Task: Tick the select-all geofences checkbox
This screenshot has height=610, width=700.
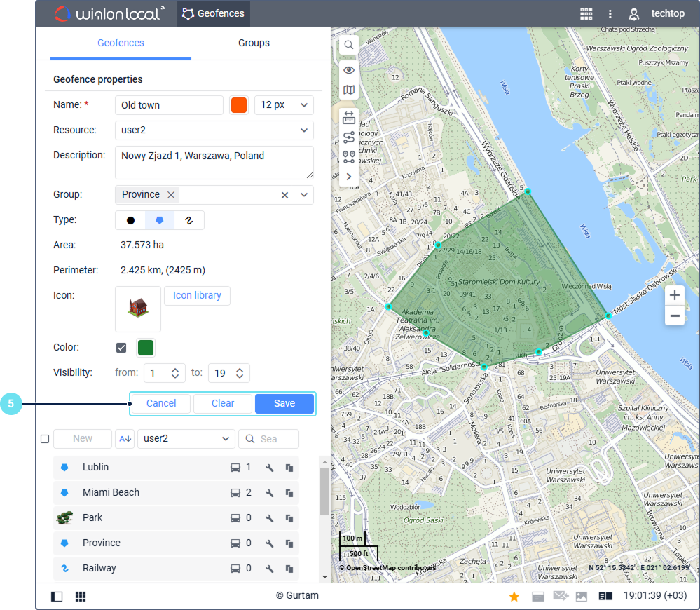Action: click(45, 439)
